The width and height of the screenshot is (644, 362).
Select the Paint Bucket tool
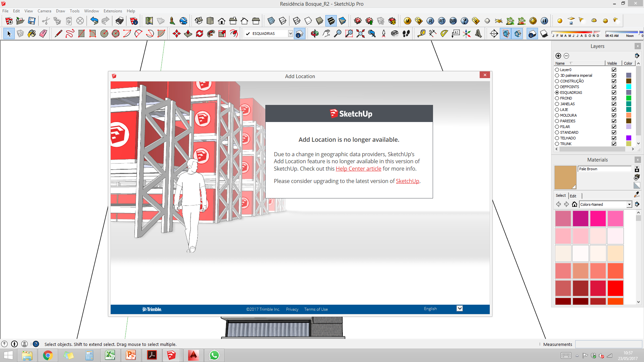click(x=32, y=34)
